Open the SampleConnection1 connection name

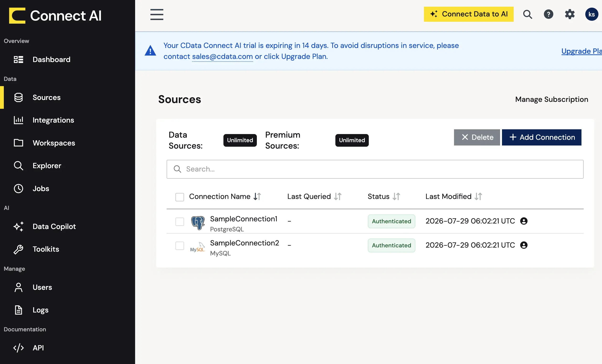243,219
